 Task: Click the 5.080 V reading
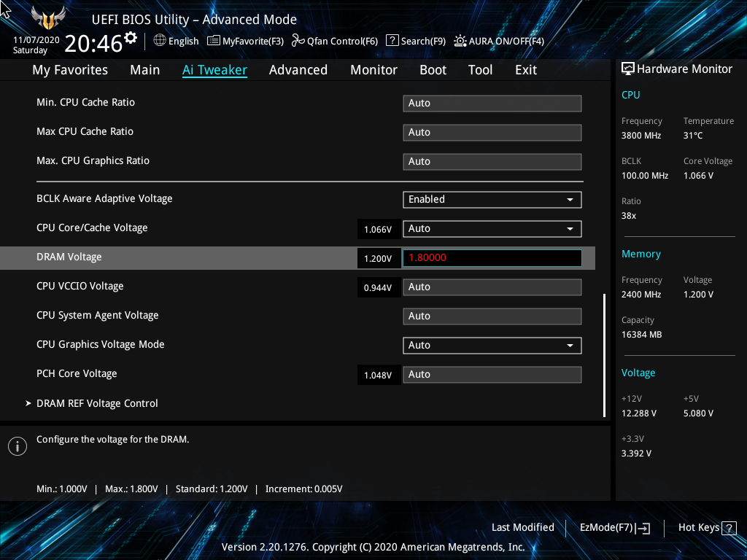[698, 413]
